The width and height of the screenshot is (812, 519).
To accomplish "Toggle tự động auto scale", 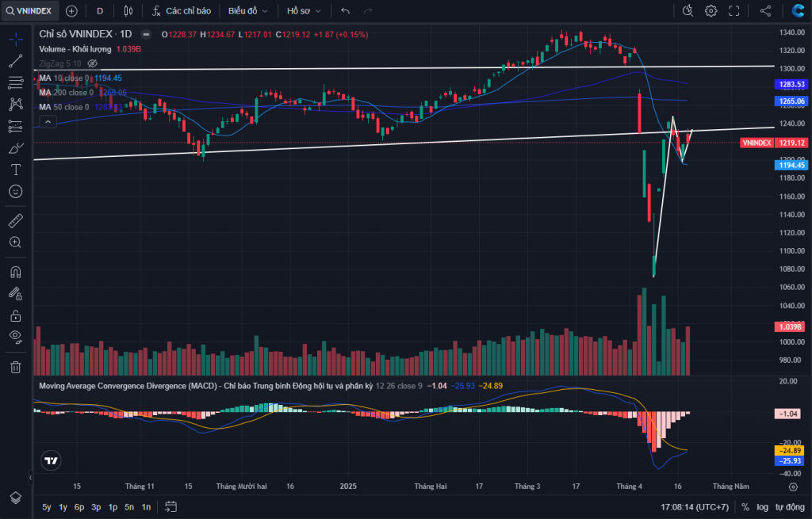I will click(x=790, y=507).
